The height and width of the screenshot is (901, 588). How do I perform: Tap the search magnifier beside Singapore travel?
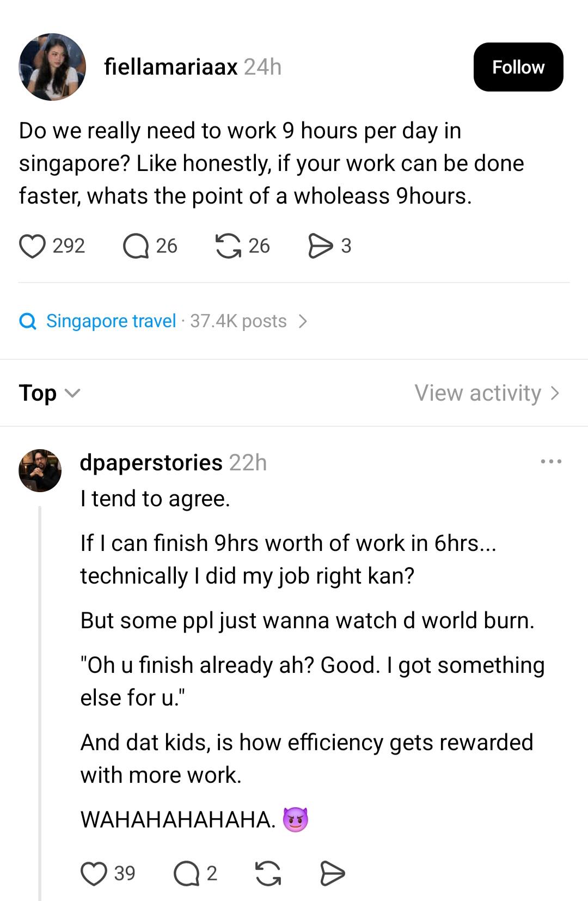[x=28, y=321]
